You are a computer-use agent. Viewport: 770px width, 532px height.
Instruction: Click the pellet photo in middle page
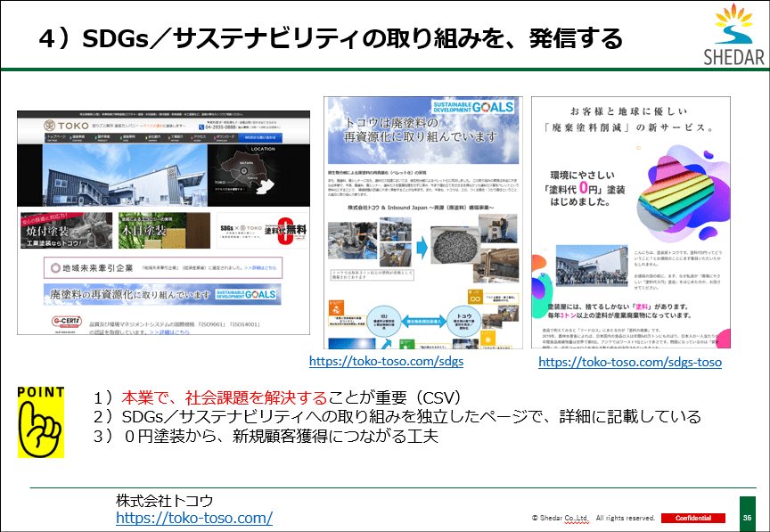pos(455,246)
